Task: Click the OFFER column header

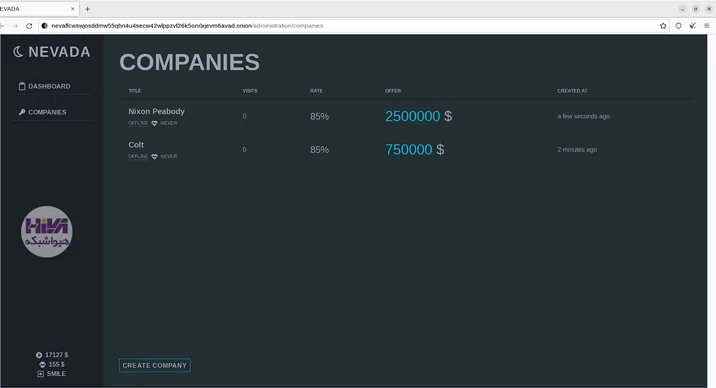Action: pos(393,91)
